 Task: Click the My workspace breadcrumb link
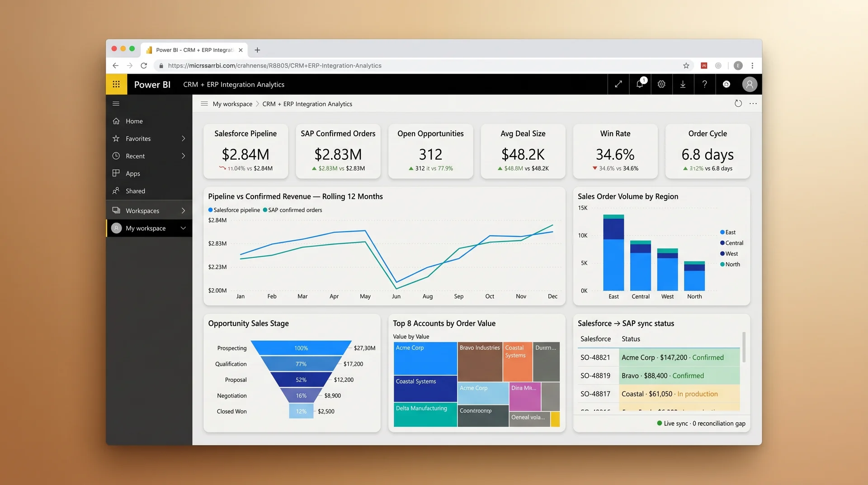point(232,104)
